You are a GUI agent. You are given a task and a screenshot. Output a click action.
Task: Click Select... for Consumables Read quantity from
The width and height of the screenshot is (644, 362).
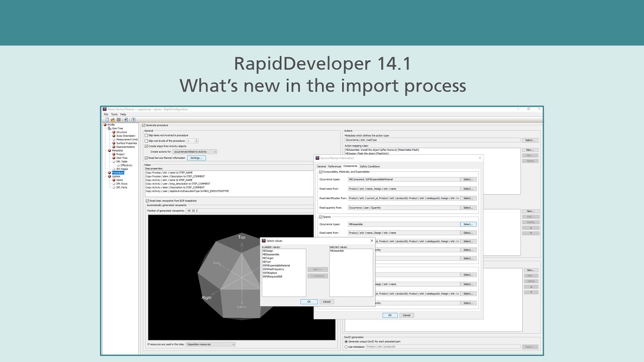pos(468,208)
